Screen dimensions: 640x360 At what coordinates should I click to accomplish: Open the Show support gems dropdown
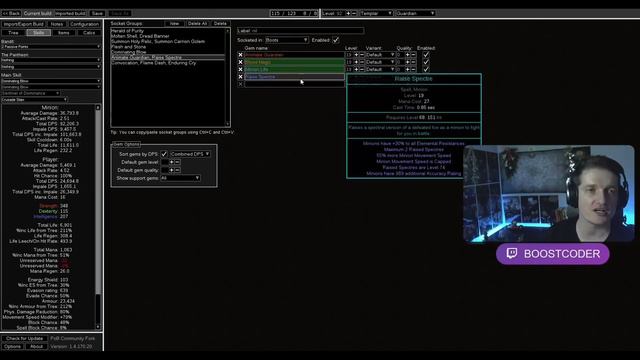pos(180,178)
